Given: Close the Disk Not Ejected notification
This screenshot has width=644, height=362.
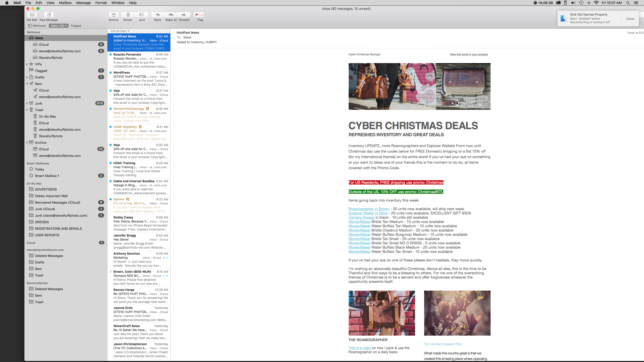Looking at the screenshot, I should click(x=630, y=19).
